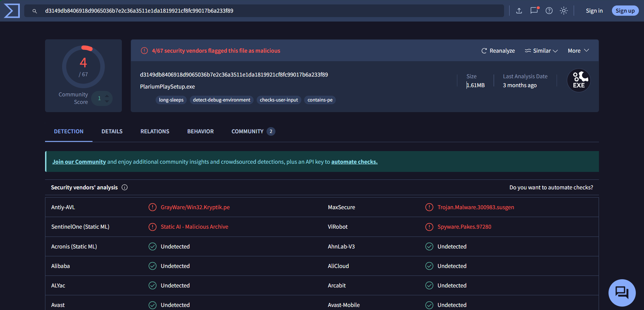
Task: Click Static AI - Malicious Archive text
Action: [x=195, y=227]
